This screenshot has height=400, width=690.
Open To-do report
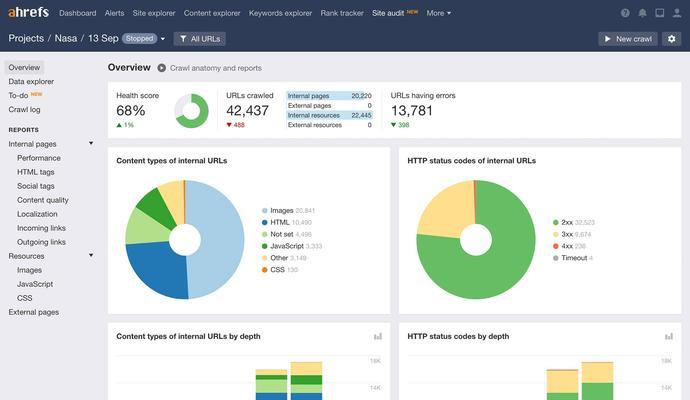coord(18,95)
